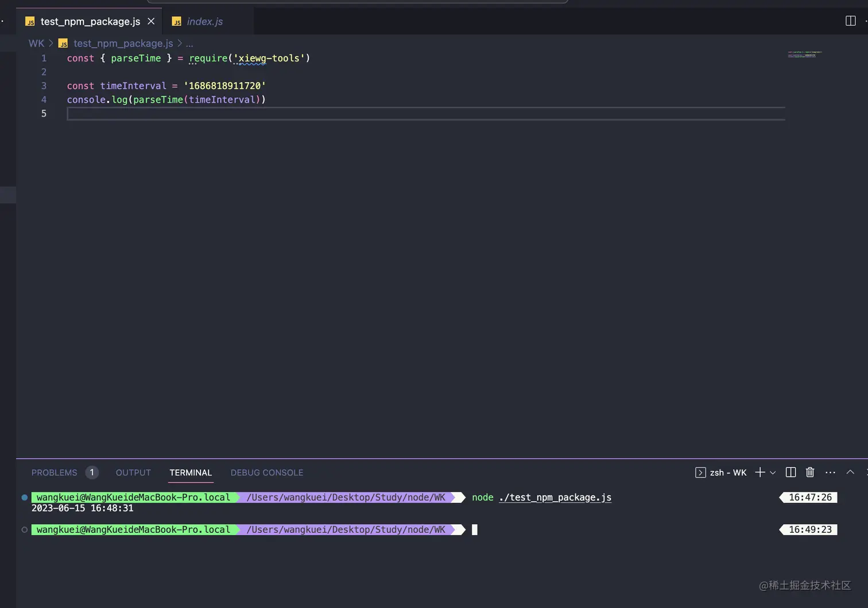
Task: Open terminal panel more actions menu
Action: pos(830,473)
